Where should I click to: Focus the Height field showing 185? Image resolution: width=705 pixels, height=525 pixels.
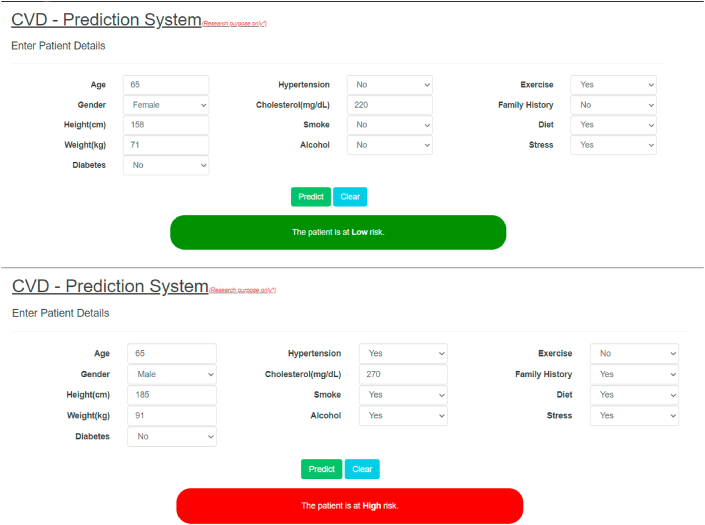coord(171,395)
